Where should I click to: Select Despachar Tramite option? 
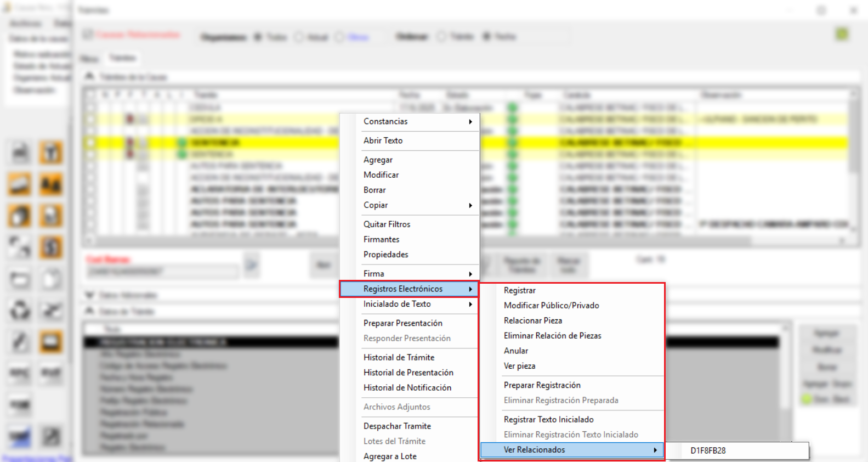click(397, 426)
